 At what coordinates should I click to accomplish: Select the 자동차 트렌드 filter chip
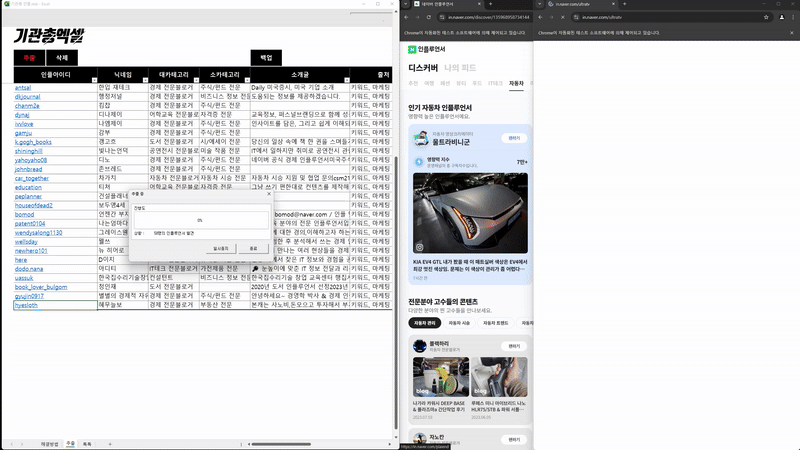point(495,323)
